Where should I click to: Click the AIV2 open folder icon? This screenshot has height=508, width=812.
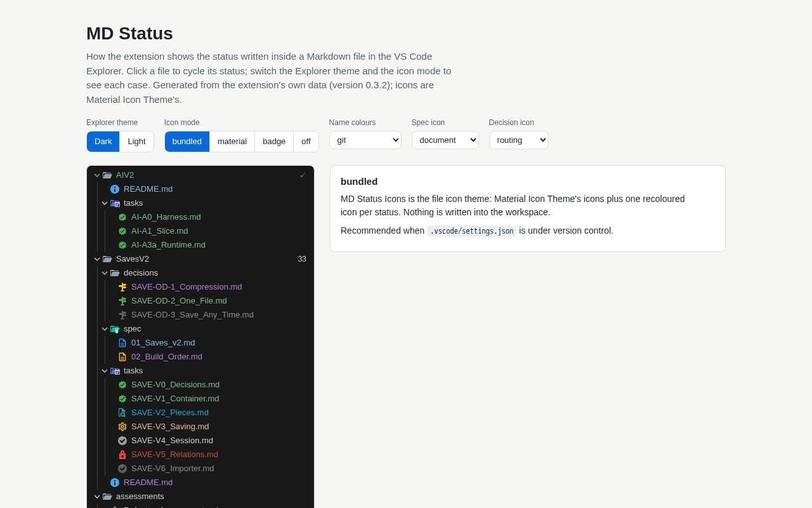[107, 175]
